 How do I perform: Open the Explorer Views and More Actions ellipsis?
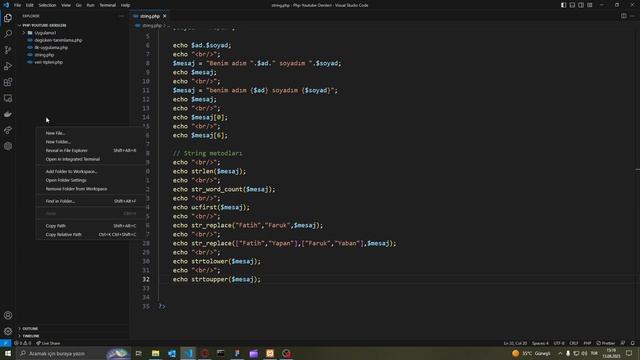tap(122, 16)
